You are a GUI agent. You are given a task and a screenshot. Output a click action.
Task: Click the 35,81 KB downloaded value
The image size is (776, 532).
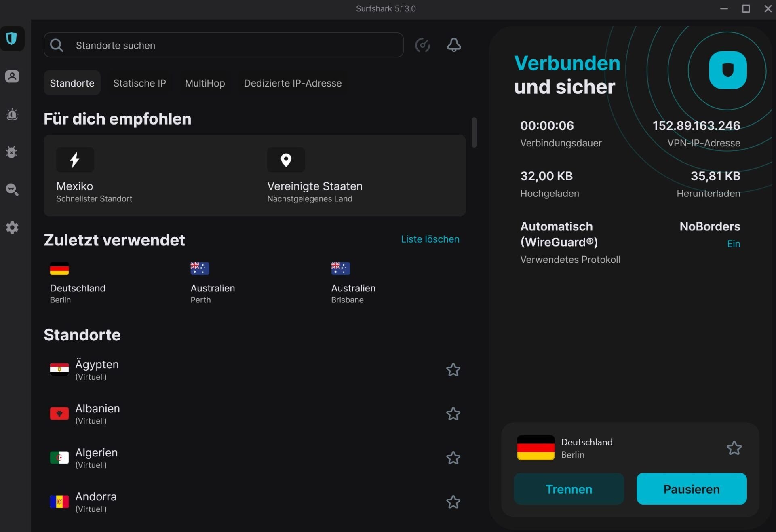point(715,176)
